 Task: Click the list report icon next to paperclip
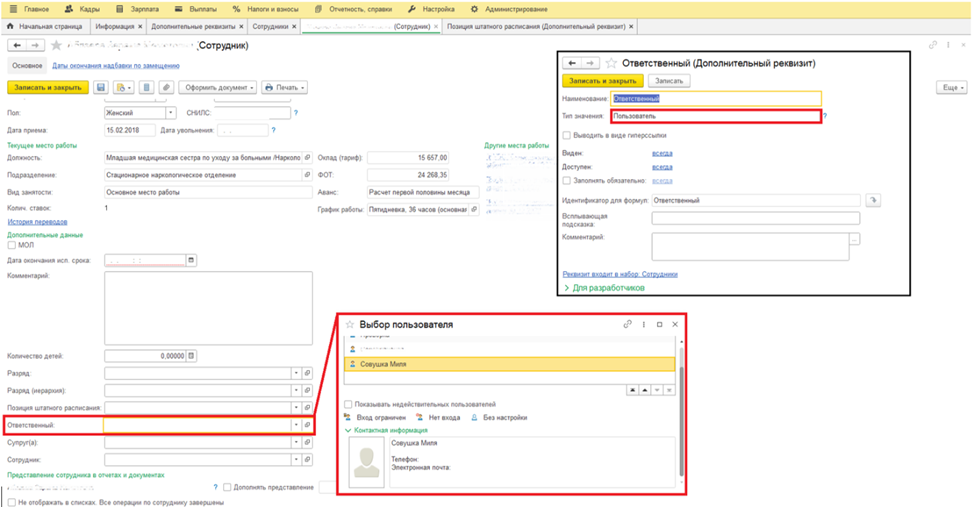[x=147, y=88]
